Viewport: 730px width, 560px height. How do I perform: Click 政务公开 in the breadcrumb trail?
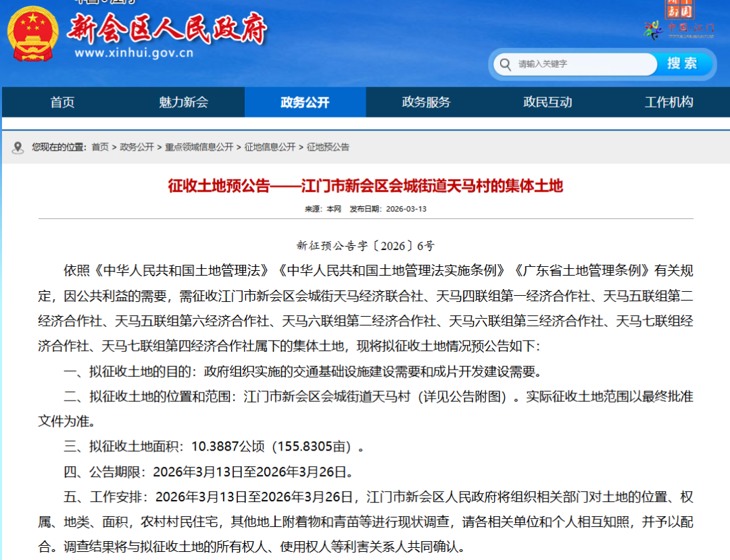137,147
